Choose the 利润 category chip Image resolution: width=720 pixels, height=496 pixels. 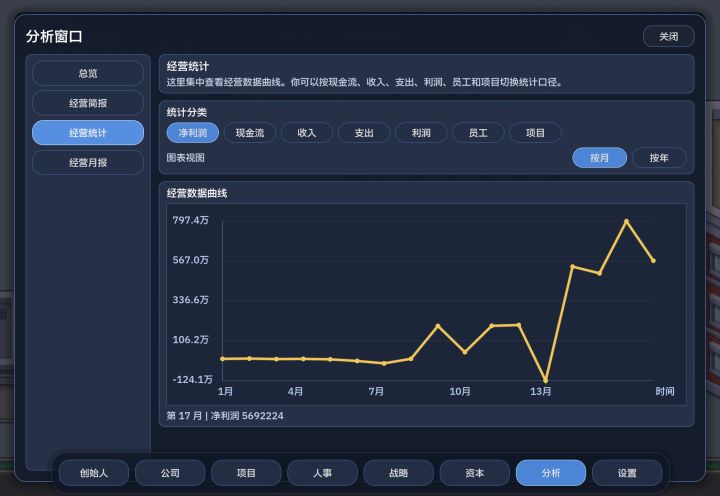[421, 133]
